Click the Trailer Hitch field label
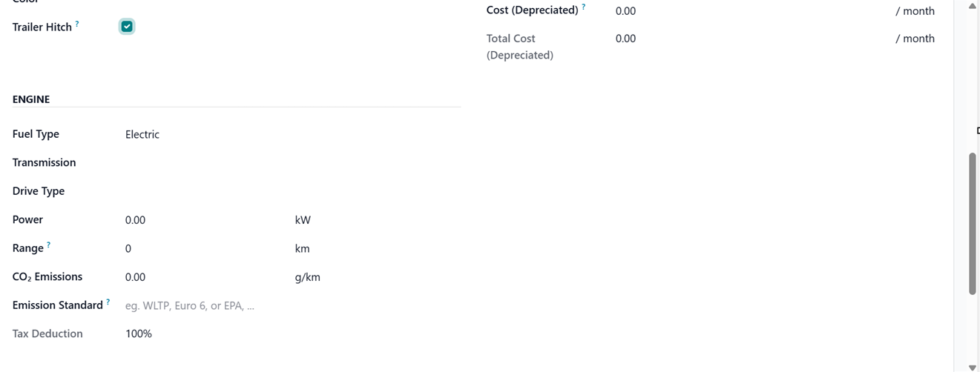Screen dimensions: 980x372 click(42, 27)
